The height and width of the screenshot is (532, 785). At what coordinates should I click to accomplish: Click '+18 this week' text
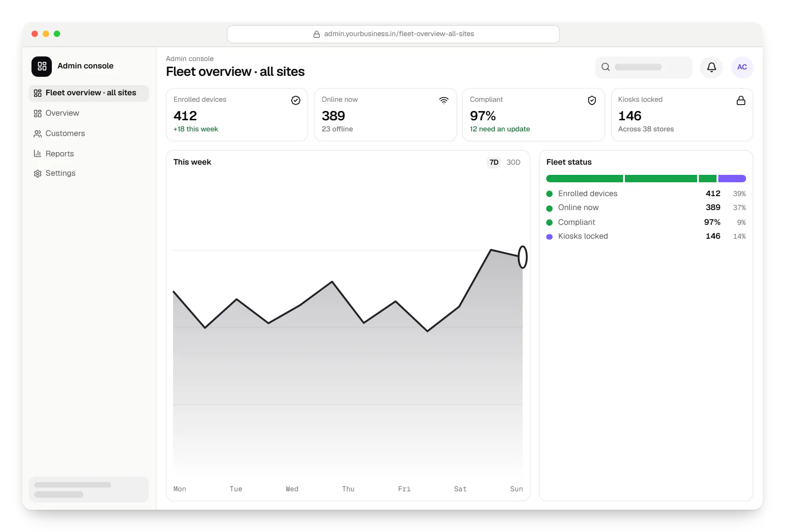click(196, 129)
